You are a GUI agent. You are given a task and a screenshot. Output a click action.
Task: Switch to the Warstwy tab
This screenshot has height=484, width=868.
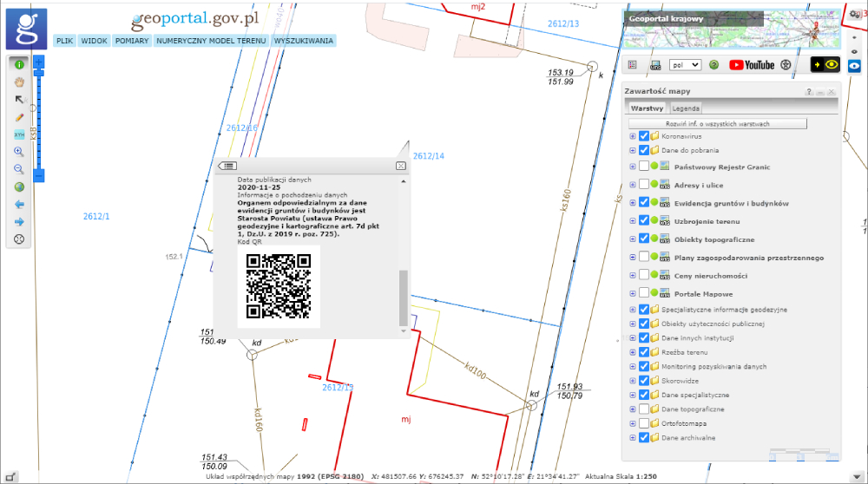tap(647, 108)
